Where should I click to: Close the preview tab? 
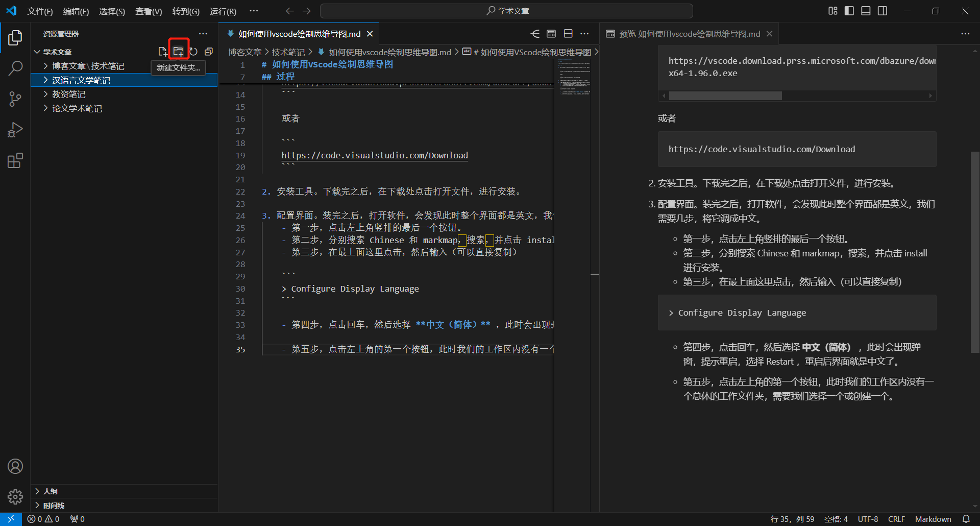click(770, 34)
